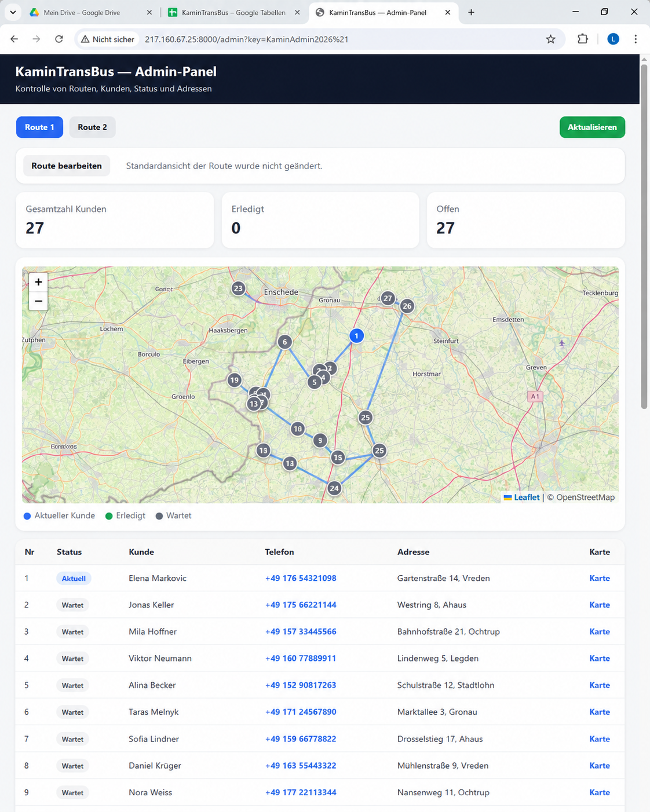Open Karte link for Taras Melnyk
Screen dimensions: 650x812
pyautogui.click(x=600, y=712)
